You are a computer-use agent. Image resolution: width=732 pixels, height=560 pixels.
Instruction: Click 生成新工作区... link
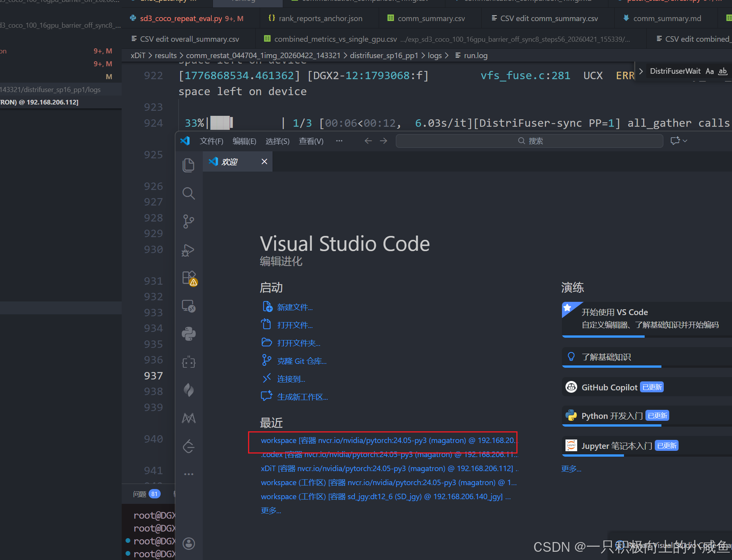tap(302, 397)
